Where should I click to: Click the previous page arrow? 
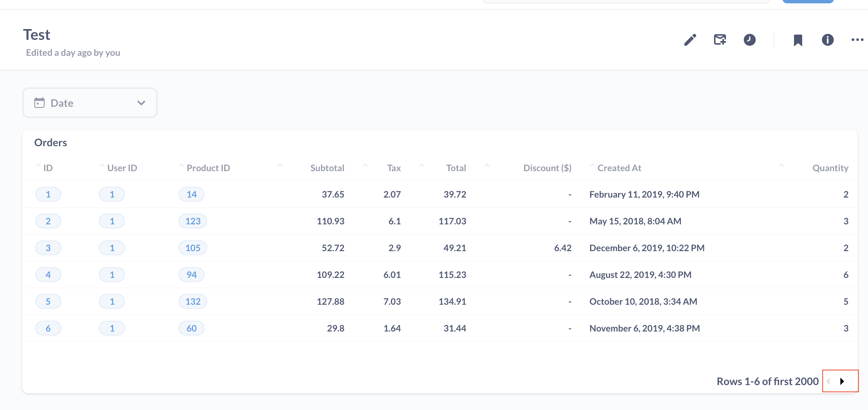(829, 381)
